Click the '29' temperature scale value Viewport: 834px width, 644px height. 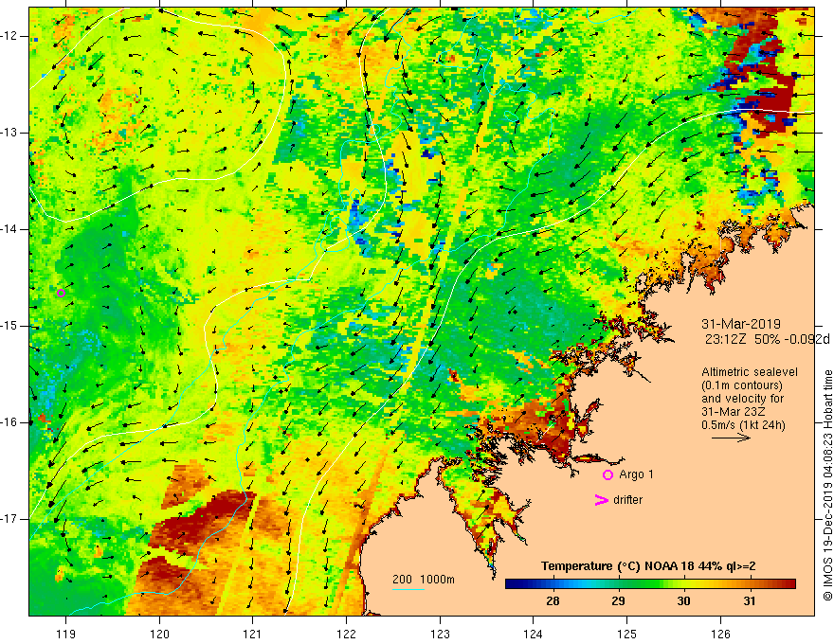click(618, 601)
